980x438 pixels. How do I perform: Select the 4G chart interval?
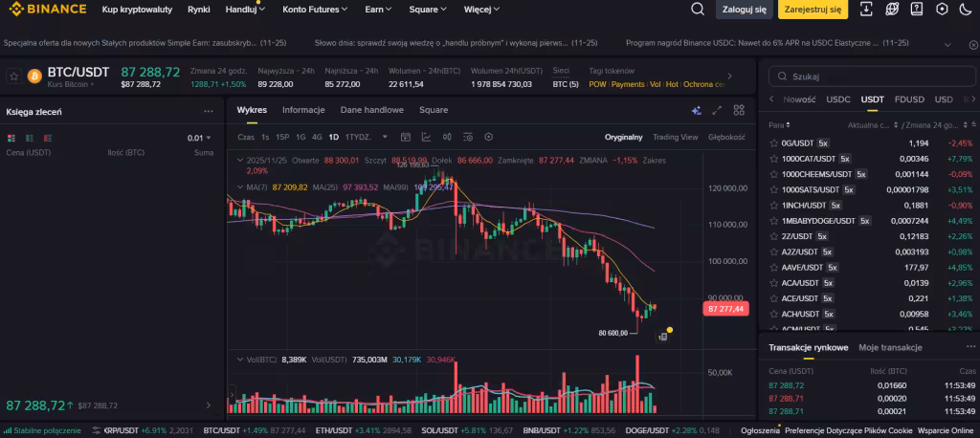pos(317,137)
